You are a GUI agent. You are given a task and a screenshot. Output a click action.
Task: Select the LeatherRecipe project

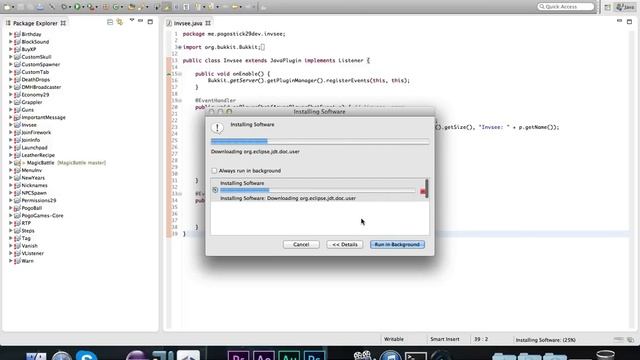click(x=38, y=155)
